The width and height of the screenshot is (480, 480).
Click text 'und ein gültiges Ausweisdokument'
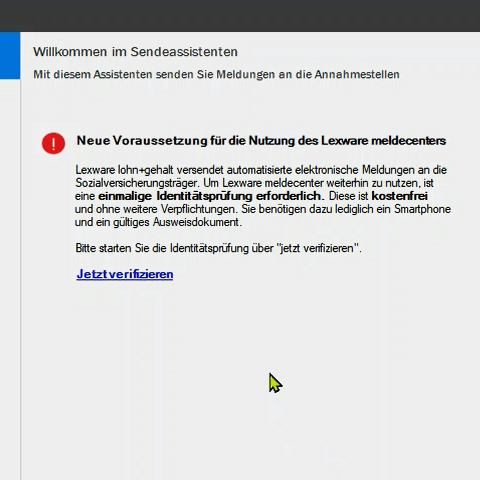pyautogui.click(x=158, y=222)
